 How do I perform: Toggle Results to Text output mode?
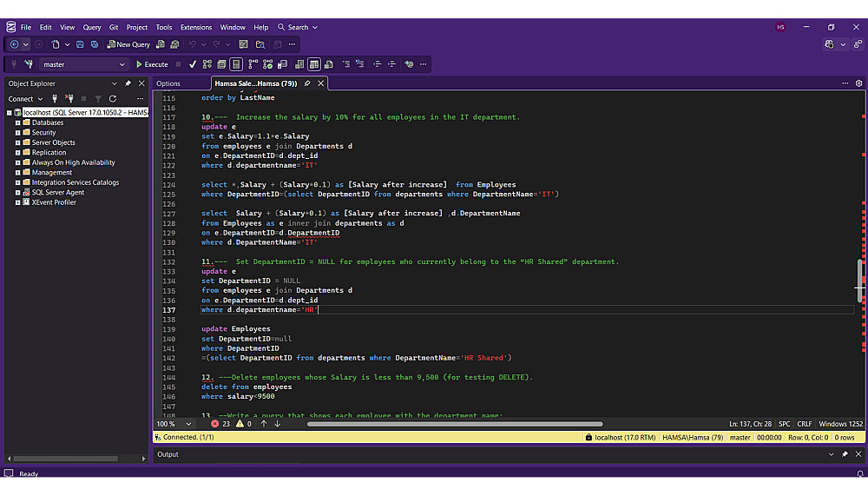[x=299, y=64]
